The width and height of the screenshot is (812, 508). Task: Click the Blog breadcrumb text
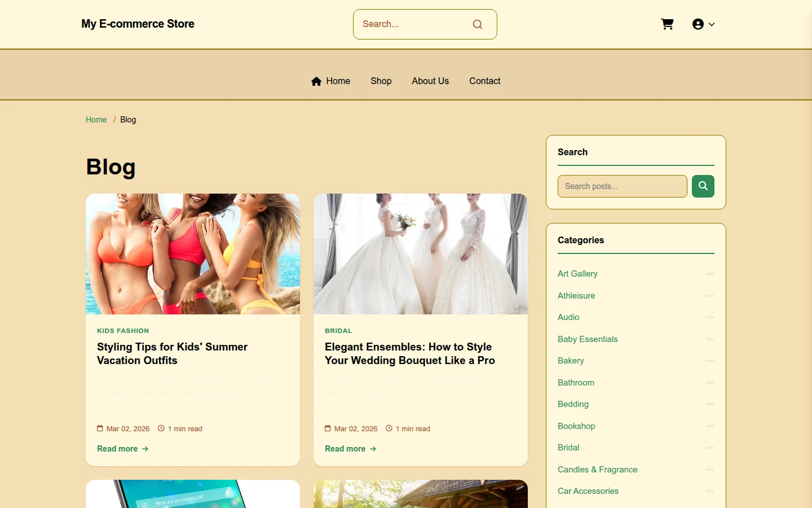point(128,120)
